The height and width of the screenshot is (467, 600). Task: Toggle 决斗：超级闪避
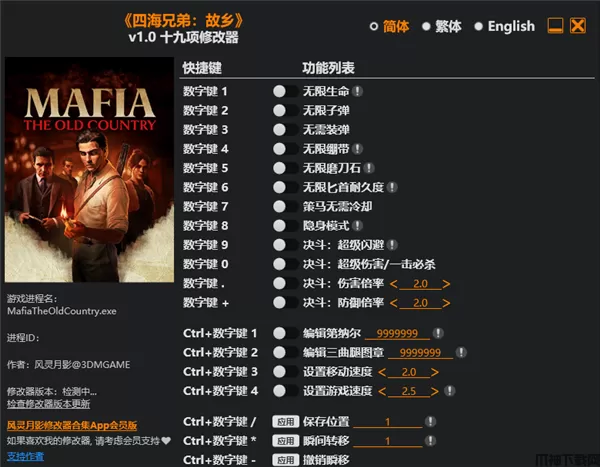pyautogui.click(x=285, y=245)
